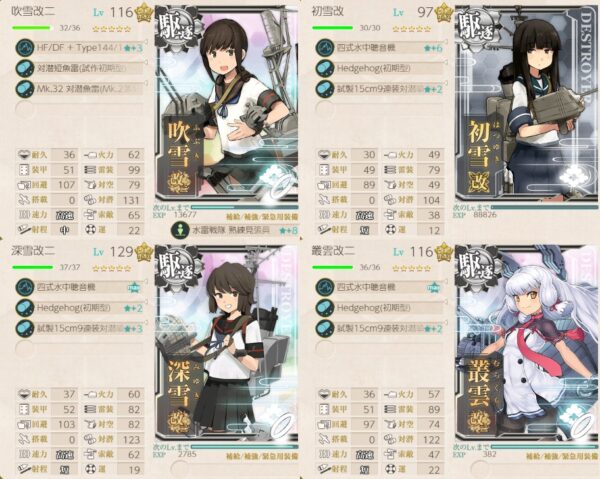Click Murakumo's supply/reinforcement/emergency equipment link
Image resolution: width=600 pixels, height=479 pixels.
point(562,456)
